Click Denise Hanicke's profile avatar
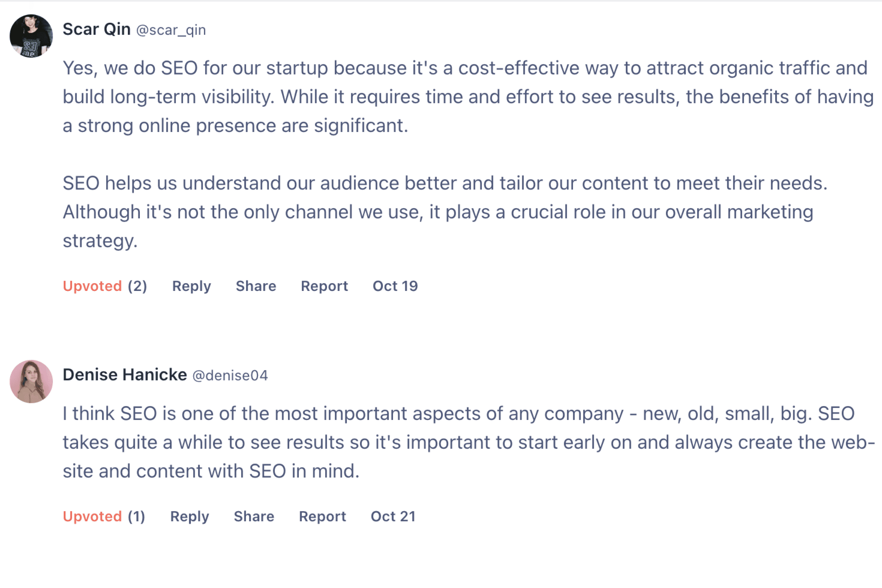This screenshot has height=588, width=882. click(x=31, y=381)
